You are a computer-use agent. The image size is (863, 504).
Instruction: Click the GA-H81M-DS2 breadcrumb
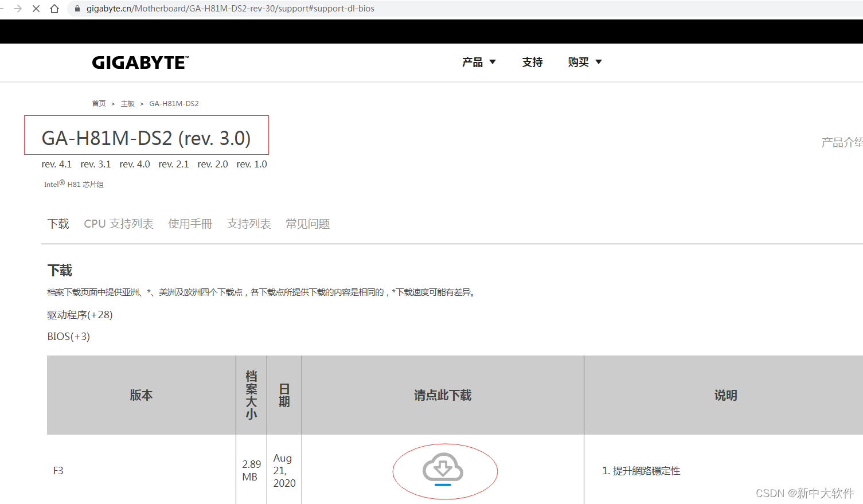coord(174,104)
